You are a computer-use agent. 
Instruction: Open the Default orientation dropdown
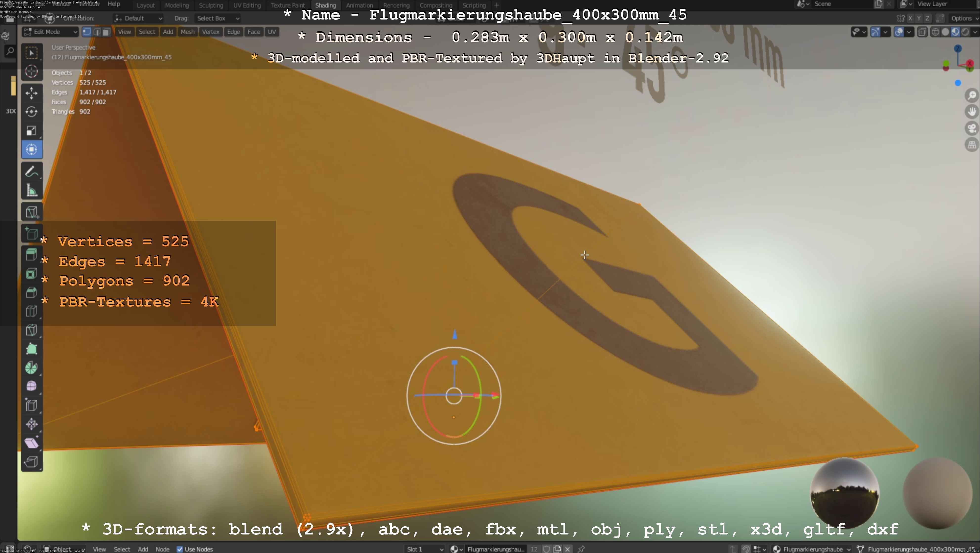pyautogui.click(x=138, y=18)
